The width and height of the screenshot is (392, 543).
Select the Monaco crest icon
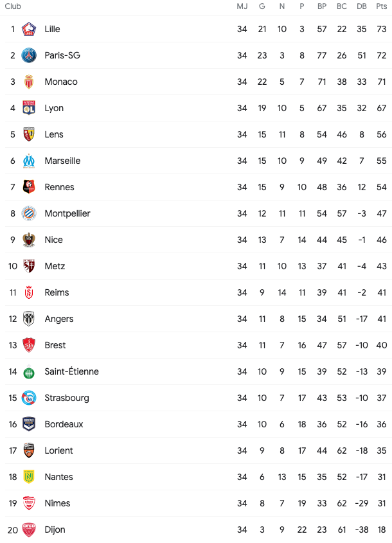tap(29, 82)
